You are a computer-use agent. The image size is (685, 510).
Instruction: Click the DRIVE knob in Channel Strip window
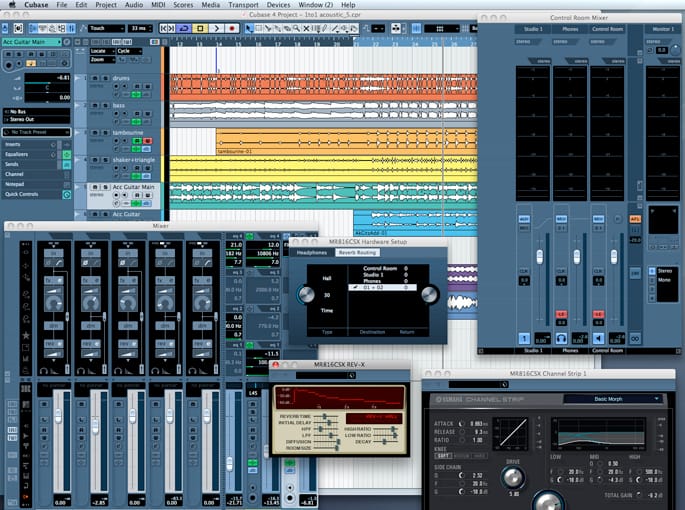coord(513,478)
